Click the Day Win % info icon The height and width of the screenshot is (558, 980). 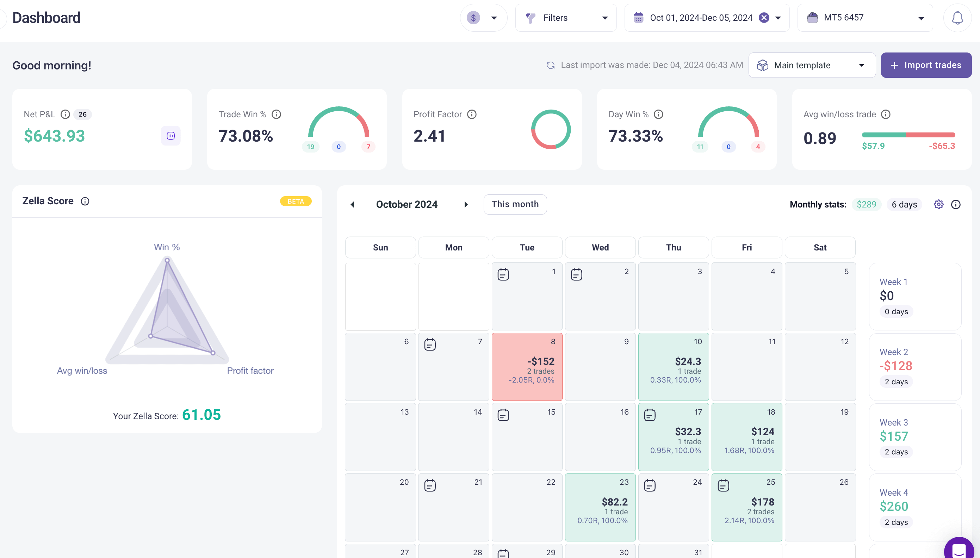point(658,114)
